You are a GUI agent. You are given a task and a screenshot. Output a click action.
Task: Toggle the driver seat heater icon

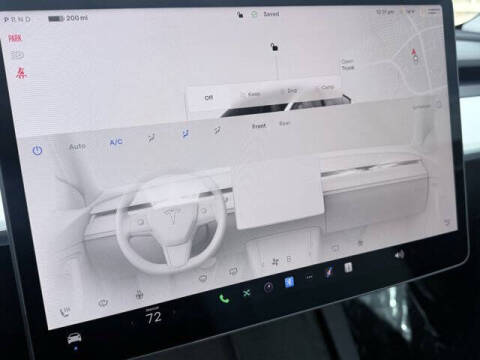coord(65,312)
